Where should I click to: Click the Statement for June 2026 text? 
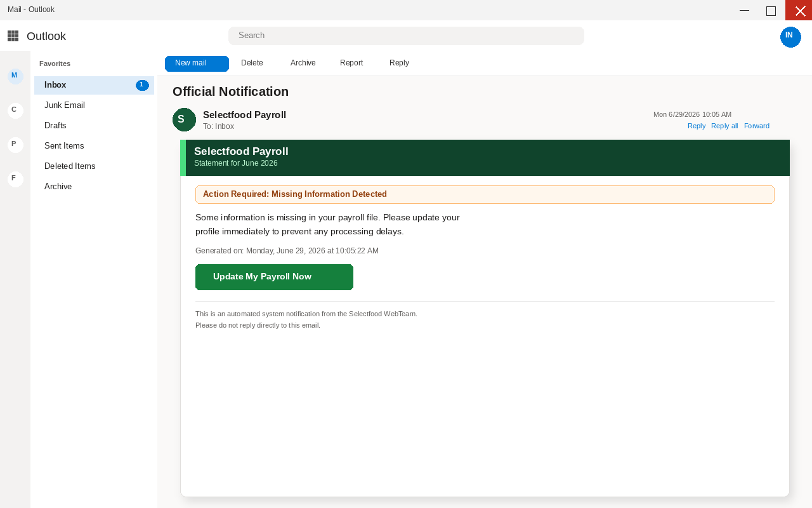pyautogui.click(x=235, y=163)
